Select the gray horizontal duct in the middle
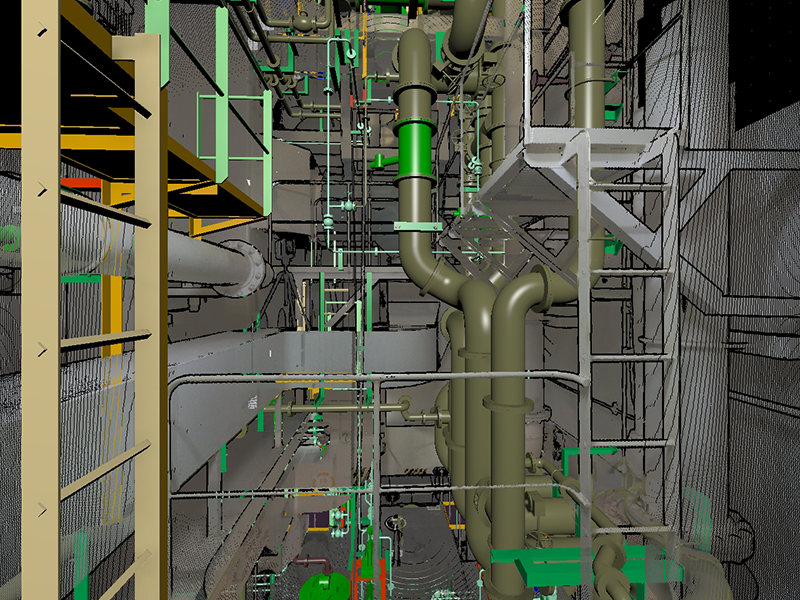Screen dimensions: 800x600 tap(300, 350)
